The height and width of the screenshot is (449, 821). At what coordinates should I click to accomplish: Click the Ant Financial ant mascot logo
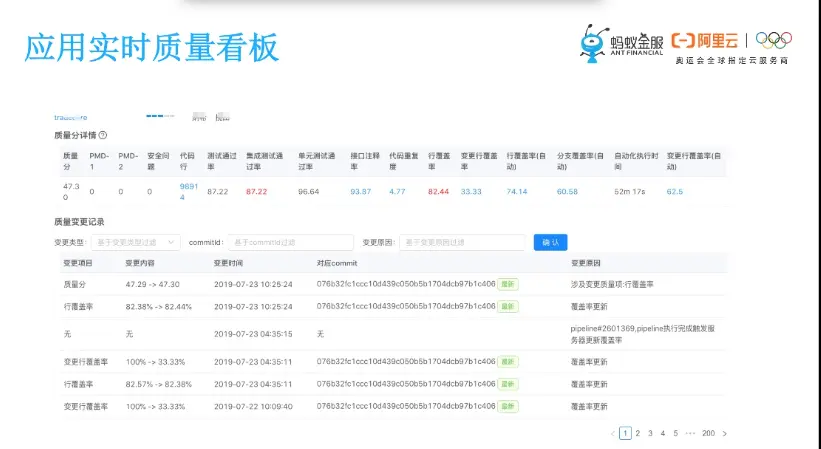point(594,44)
